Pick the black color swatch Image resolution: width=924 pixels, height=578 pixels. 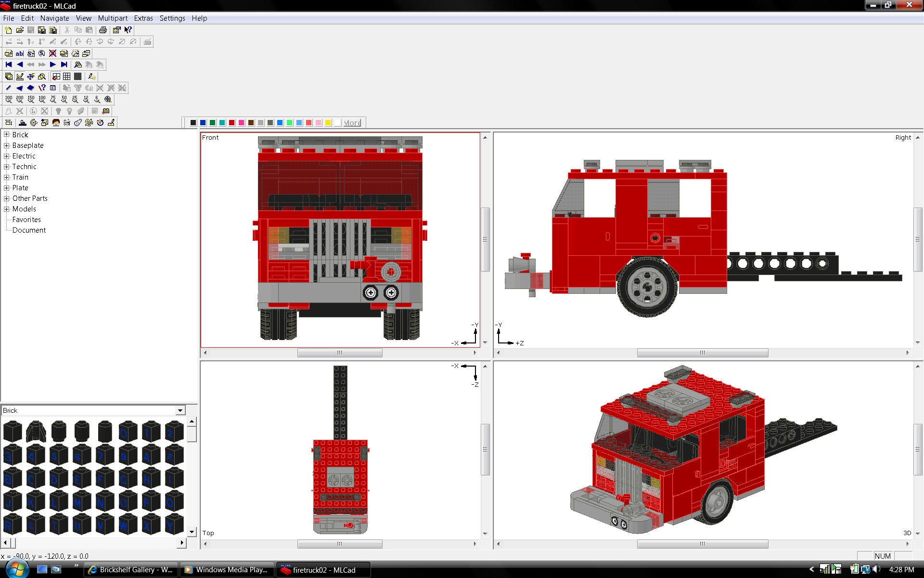coord(193,123)
